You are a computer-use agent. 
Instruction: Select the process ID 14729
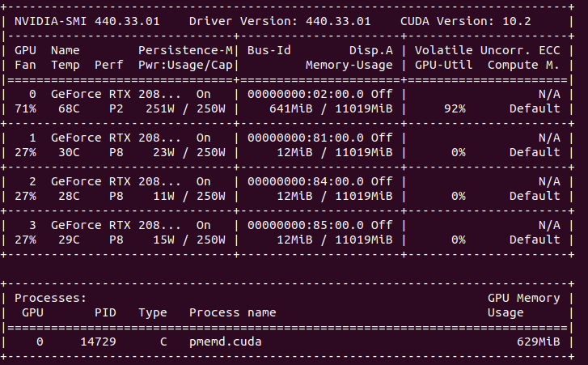click(98, 342)
